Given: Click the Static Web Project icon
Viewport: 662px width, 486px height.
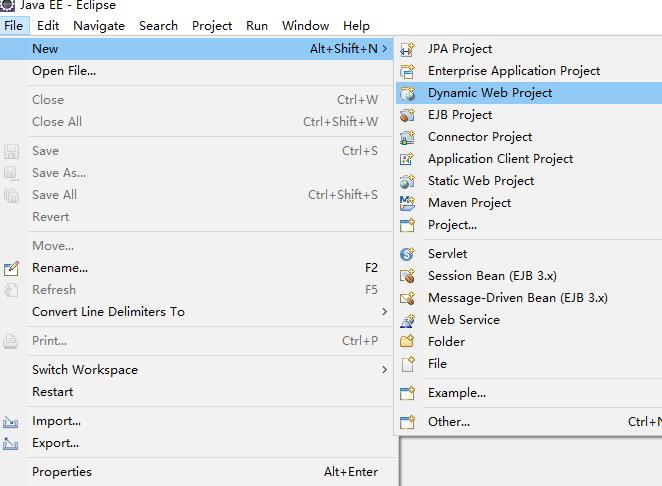Looking at the screenshot, I should click(407, 181).
